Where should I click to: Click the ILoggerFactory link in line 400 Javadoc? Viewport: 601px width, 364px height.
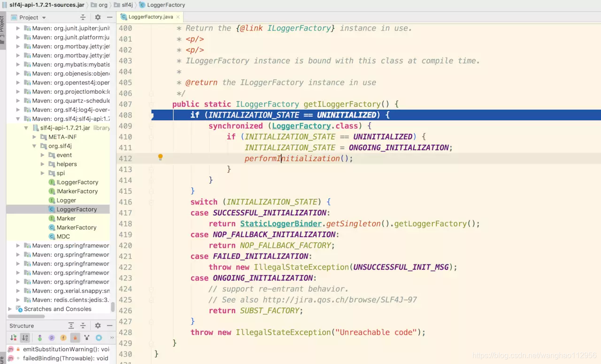(x=299, y=28)
